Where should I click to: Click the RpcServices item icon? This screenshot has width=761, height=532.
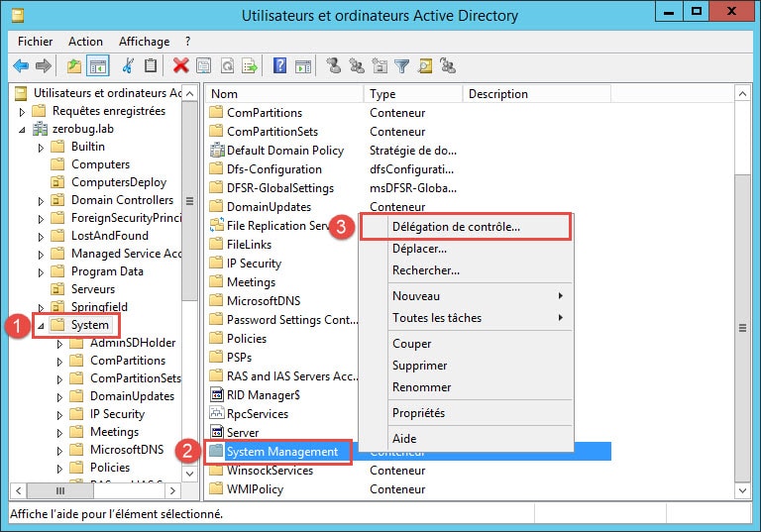(x=216, y=413)
